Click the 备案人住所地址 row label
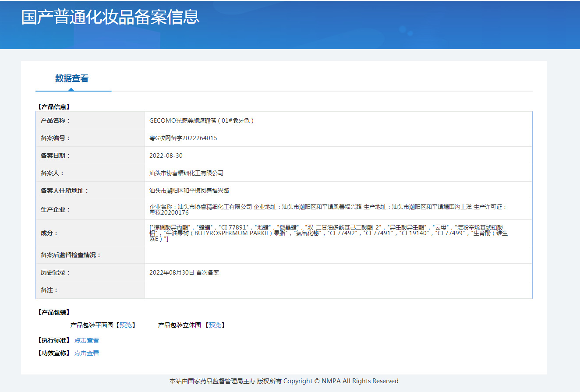This screenshot has height=392, width=580. [64, 191]
